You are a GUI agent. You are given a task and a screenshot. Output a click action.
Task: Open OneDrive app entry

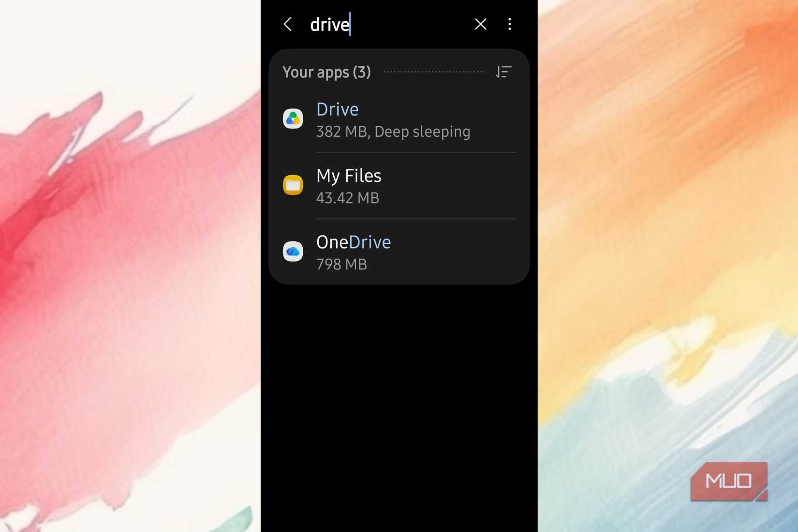coord(399,252)
